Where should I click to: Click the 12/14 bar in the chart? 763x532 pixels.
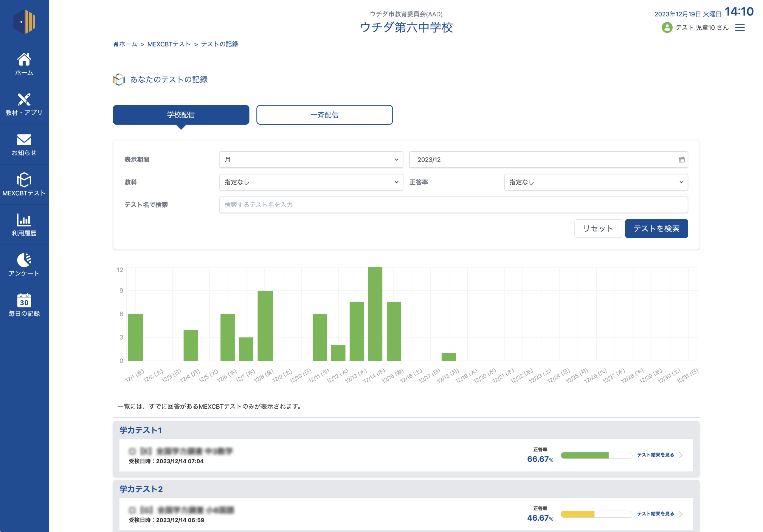pos(375,314)
